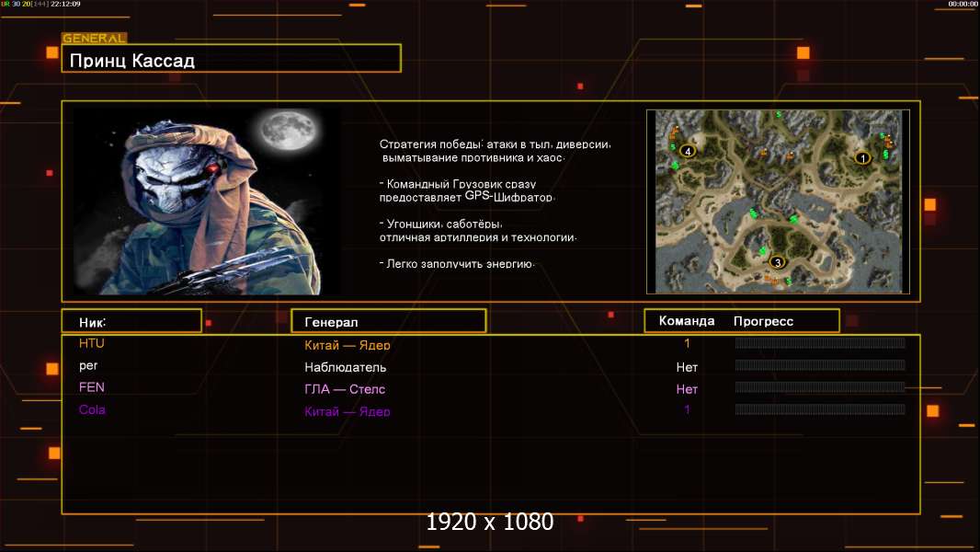Click the 'Генерал' column header
The height and width of the screenshot is (552, 980).
click(x=388, y=321)
